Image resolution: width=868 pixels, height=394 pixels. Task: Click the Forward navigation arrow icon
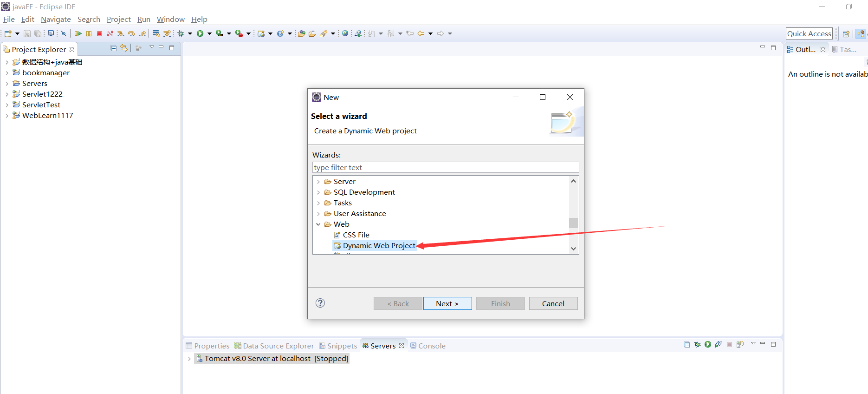pos(440,33)
